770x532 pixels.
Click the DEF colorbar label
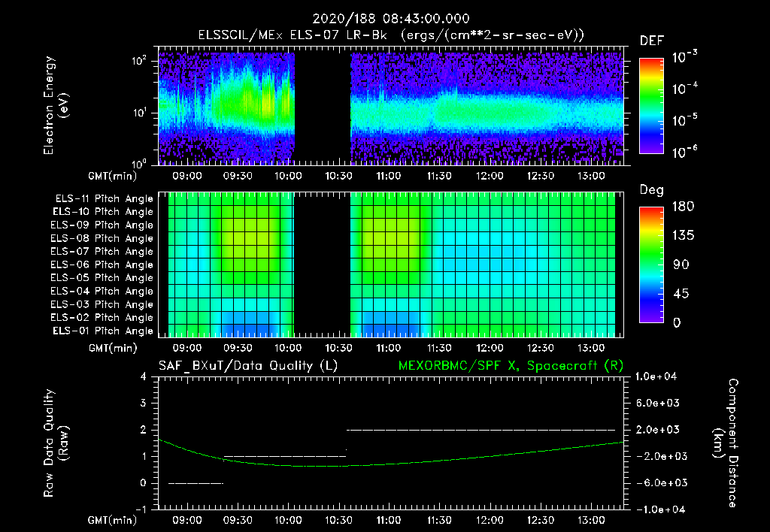click(x=652, y=41)
